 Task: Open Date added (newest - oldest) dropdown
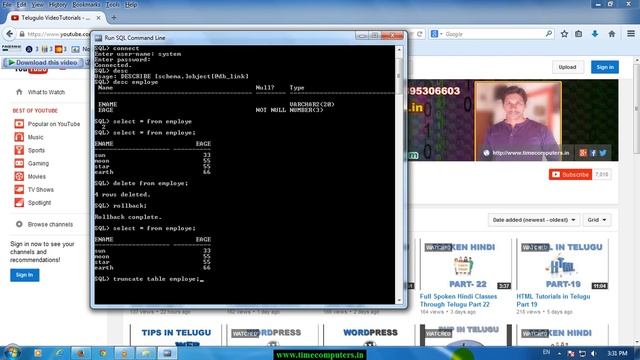[534, 220]
